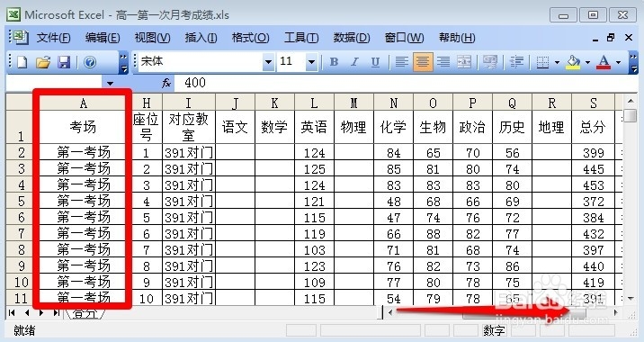The image size is (644, 342).
Task: Open the 工具(T) menu
Action: tap(301, 38)
